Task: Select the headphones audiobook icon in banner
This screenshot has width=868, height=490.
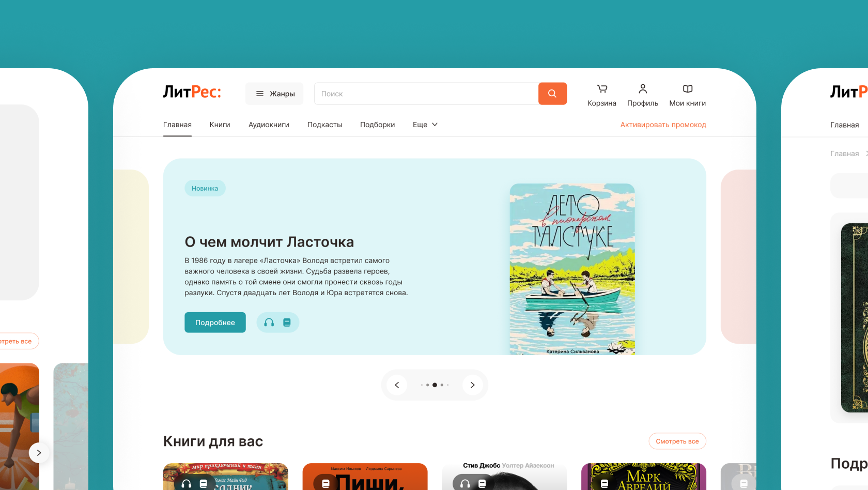Action: 269,323
